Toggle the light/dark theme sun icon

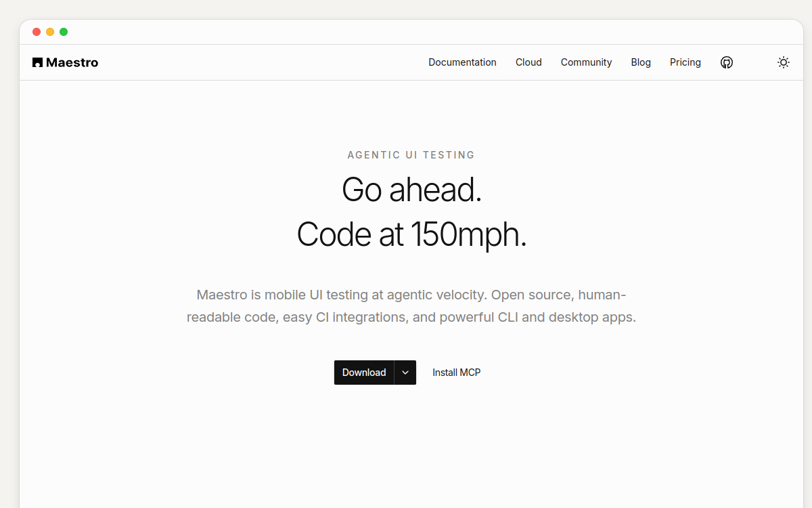point(784,62)
